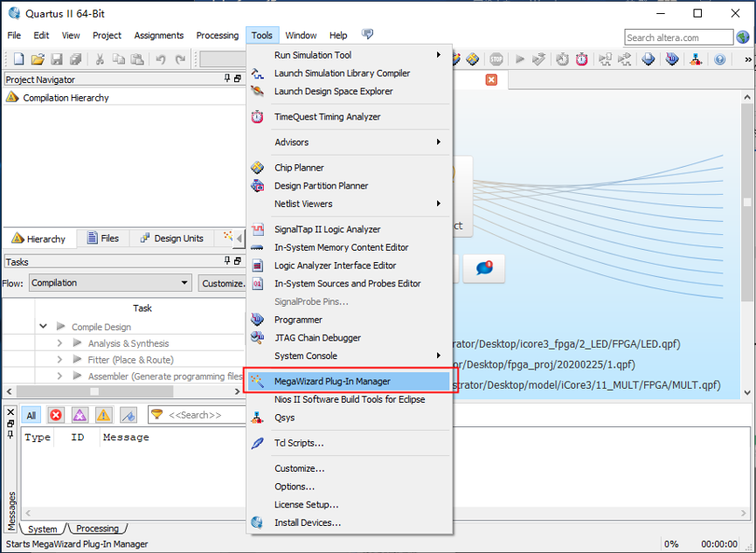This screenshot has width=756, height=553.
Task: Click the open folder toolbar icon
Action: tap(38, 59)
